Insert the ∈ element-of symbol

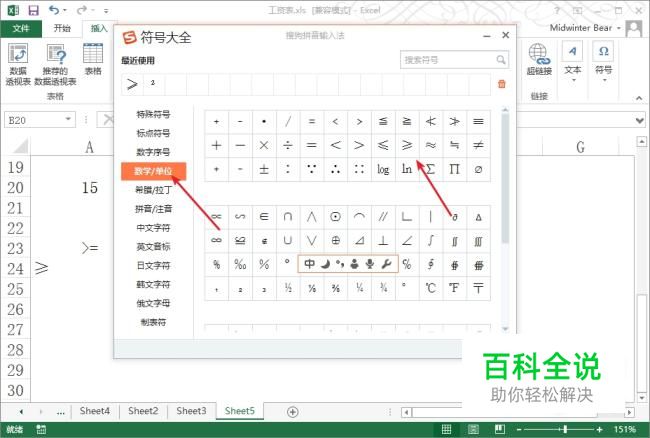(x=264, y=216)
